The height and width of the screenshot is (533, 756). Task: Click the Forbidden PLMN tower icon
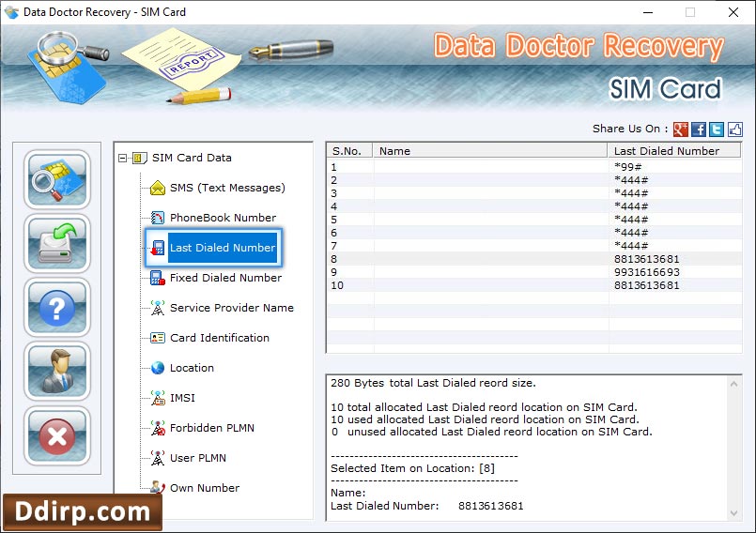(158, 428)
